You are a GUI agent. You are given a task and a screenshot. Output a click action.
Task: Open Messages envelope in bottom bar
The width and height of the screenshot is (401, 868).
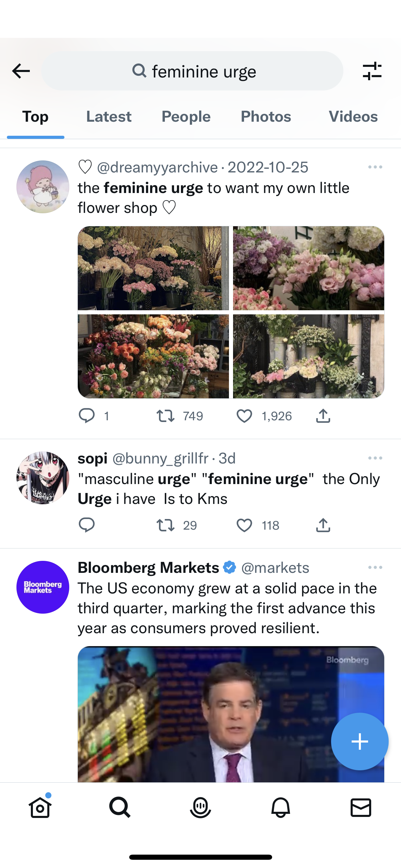click(x=361, y=807)
